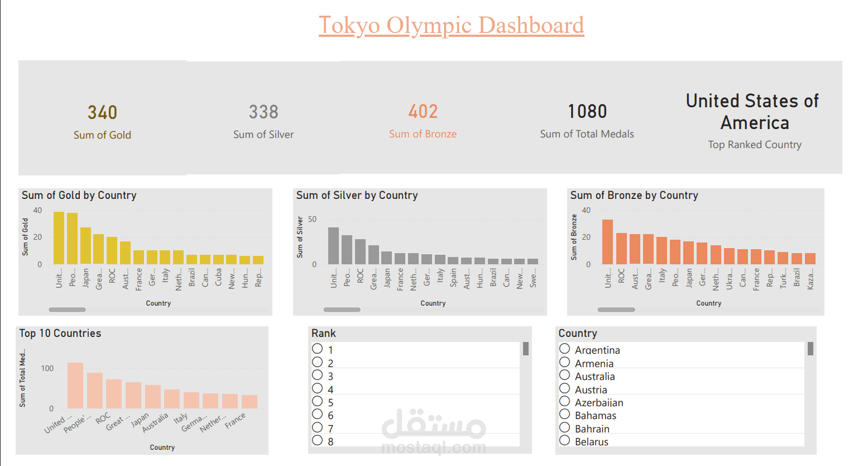Click the Gold chart horizontal scrollbar
The width and height of the screenshot is (868, 466).
tap(67, 309)
